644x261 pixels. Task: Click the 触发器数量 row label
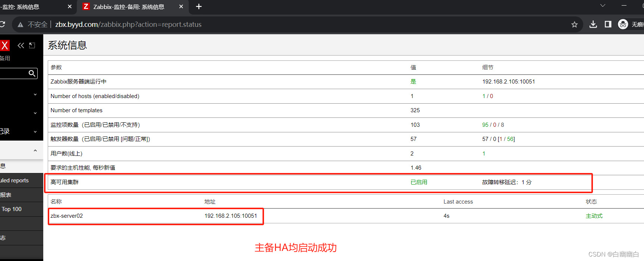100,139
